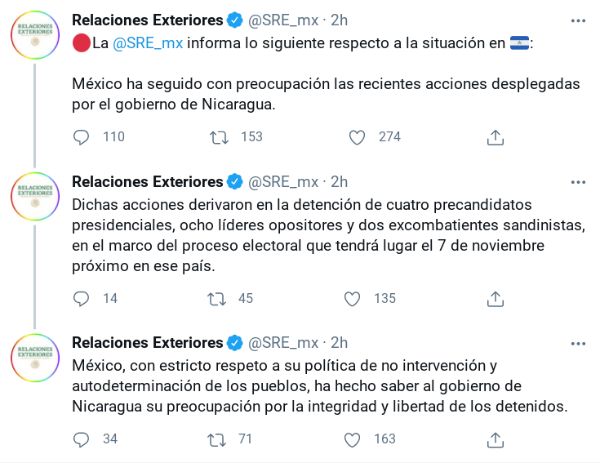Share the first tweet about Nicaragua

[495, 137]
